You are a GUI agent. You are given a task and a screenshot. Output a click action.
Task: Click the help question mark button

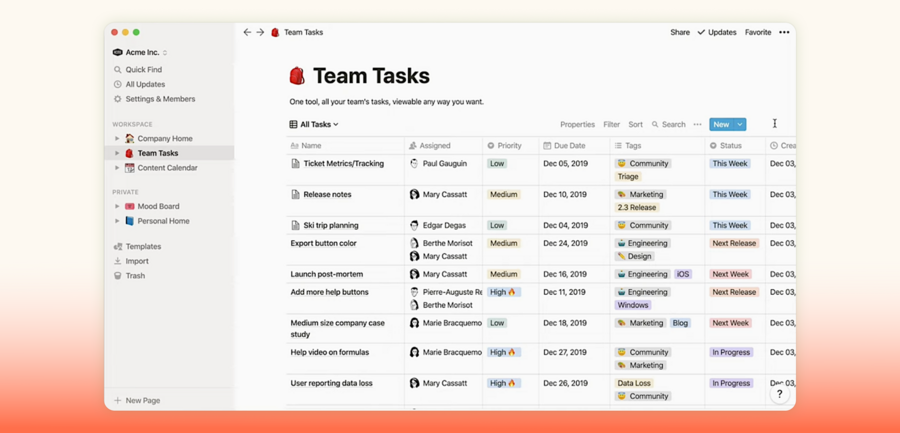779,394
